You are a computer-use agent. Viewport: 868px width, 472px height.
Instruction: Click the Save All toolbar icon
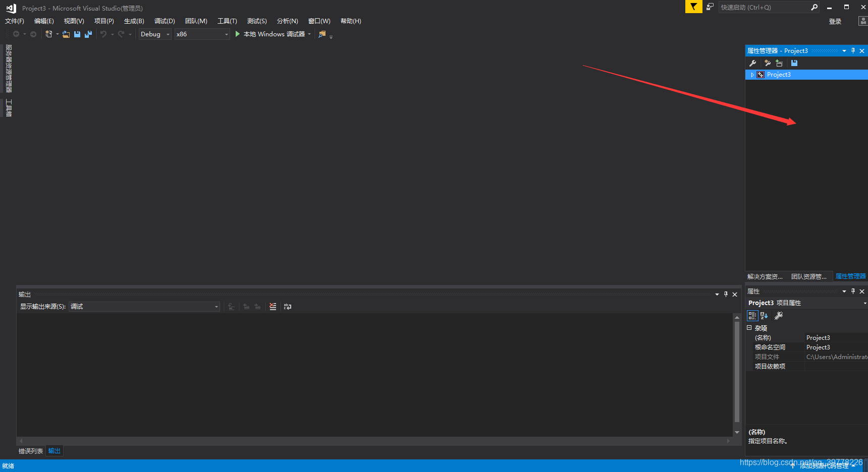(88, 34)
